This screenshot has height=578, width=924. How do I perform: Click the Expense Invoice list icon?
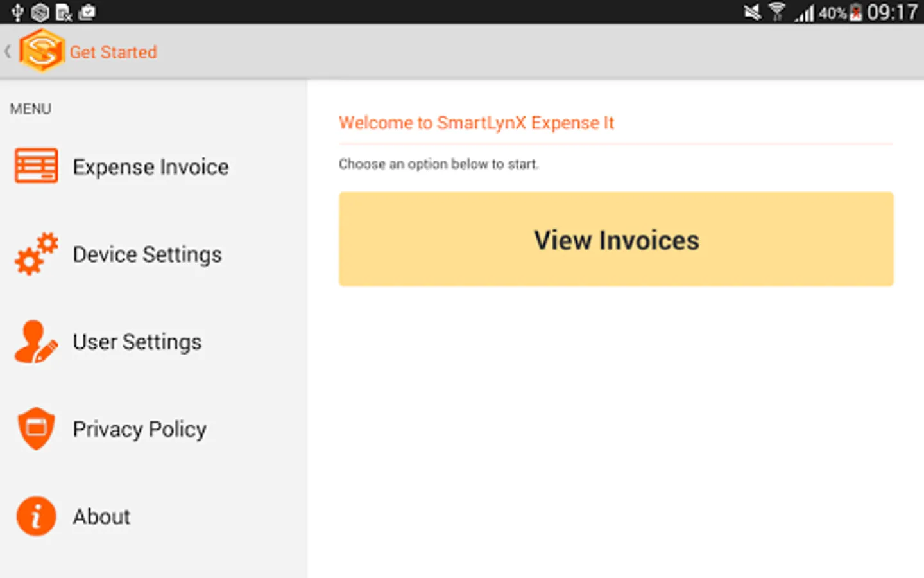tap(36, 166)
